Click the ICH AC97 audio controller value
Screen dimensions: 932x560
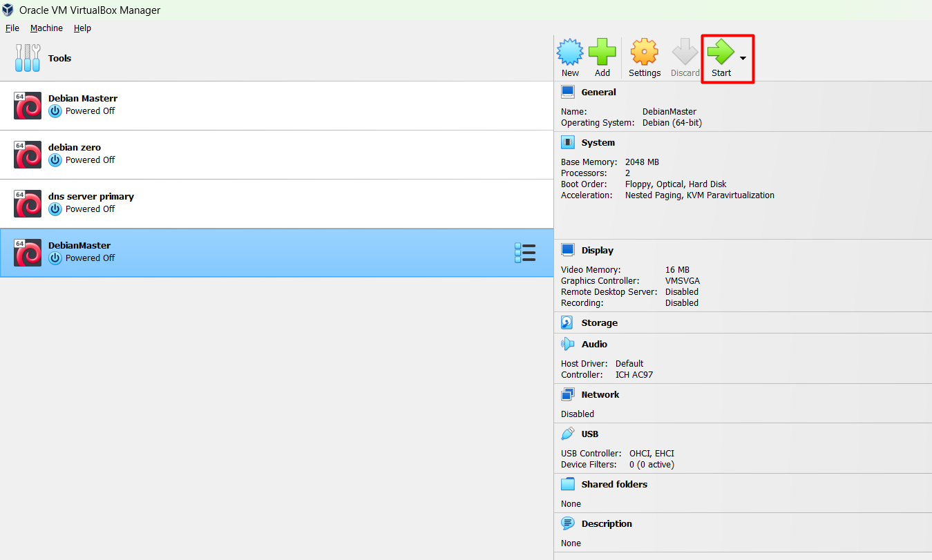pyautogui.click(x=634, y=374)
